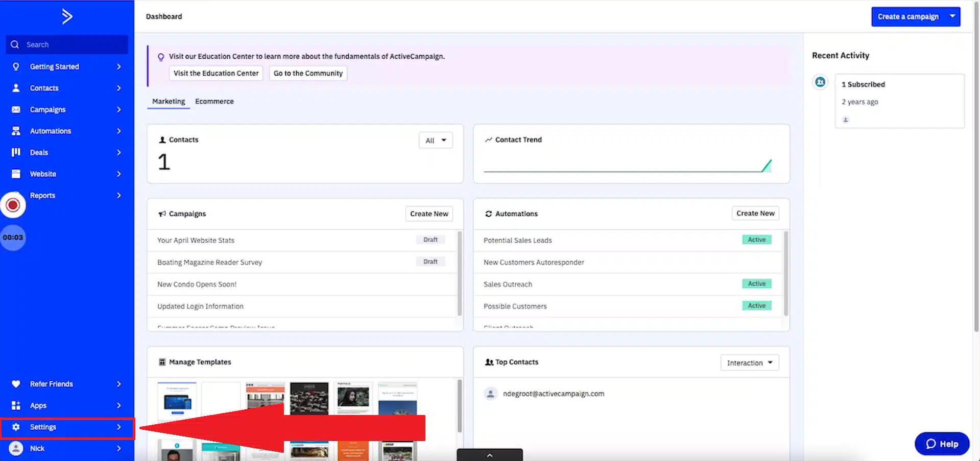Click Create New in Automations panel
Screen dimensions: 980x461
point(755,213)
